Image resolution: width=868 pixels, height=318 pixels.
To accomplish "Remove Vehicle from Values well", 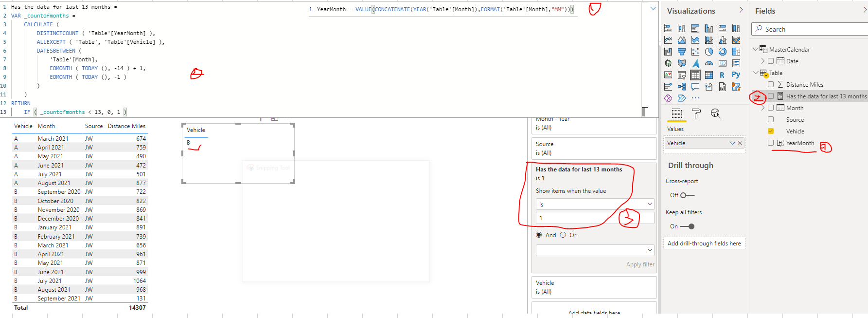I will (740, 143).
